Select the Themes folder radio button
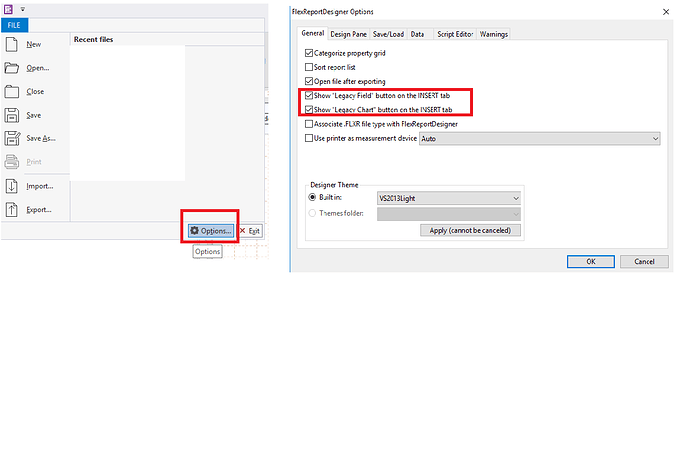 [312, 213]
